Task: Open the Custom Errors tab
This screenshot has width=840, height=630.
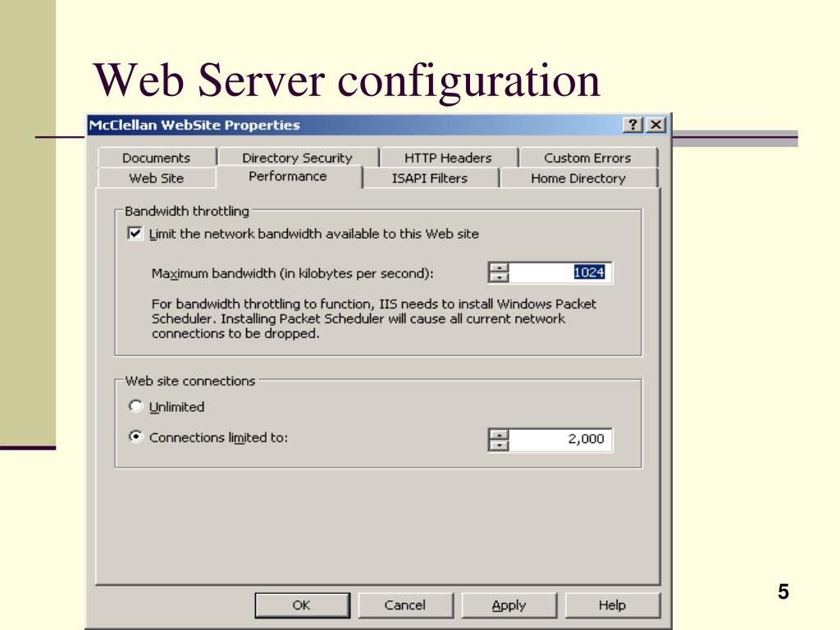Action: click(587, 158)
